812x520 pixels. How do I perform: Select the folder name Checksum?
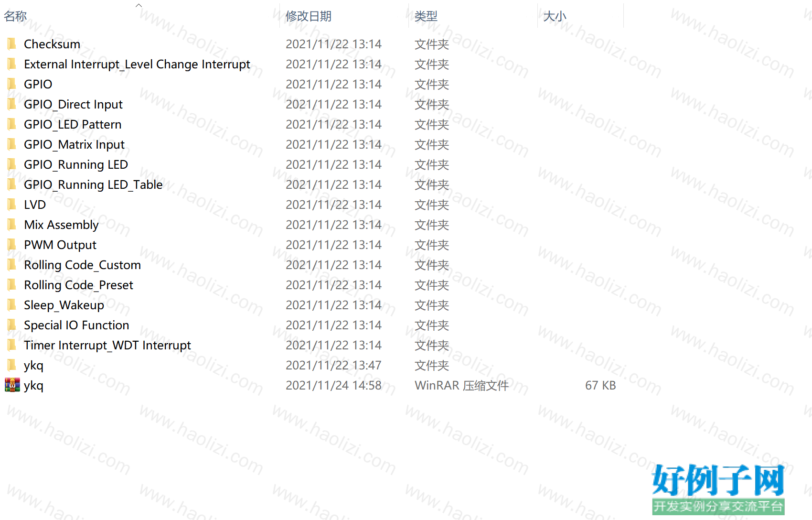click(x=52, y=44)
